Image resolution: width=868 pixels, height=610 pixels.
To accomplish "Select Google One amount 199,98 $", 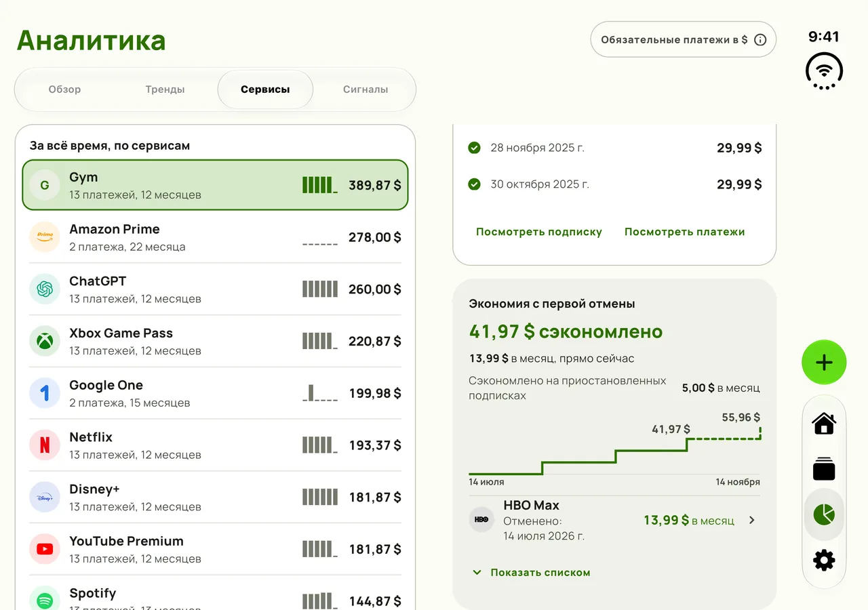I will pos(375,393).
